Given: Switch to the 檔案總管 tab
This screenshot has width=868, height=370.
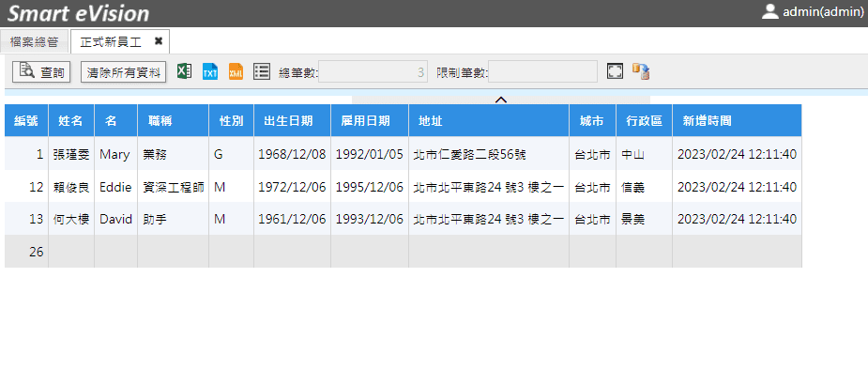Looking at the screenshot, I should 35,42.
